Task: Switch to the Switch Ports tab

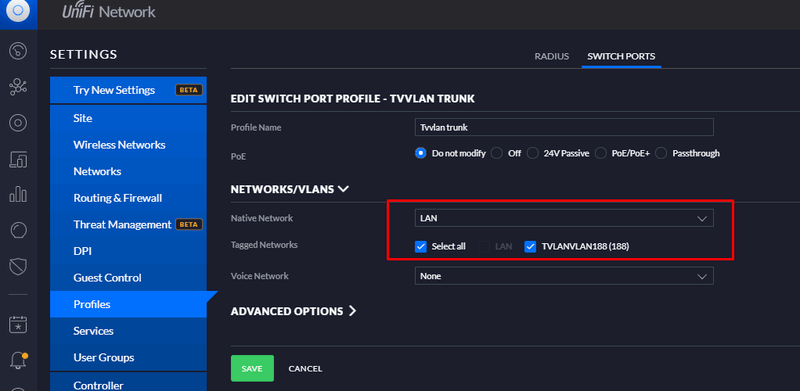Action: (621, 56)
